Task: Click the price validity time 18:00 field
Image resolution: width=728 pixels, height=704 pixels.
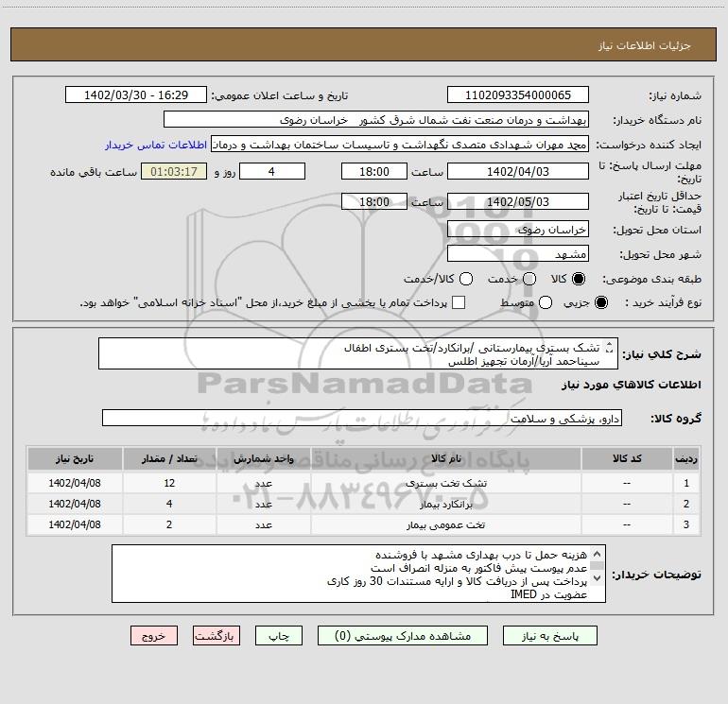Action: point(374,202)
